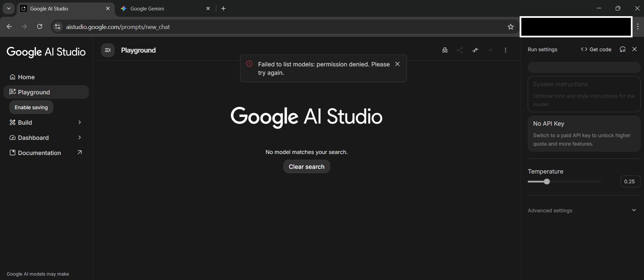This screenshot has width=644, height=280.
Task: Click the Temperature slider handle
Action: click(x=547, y=182)
